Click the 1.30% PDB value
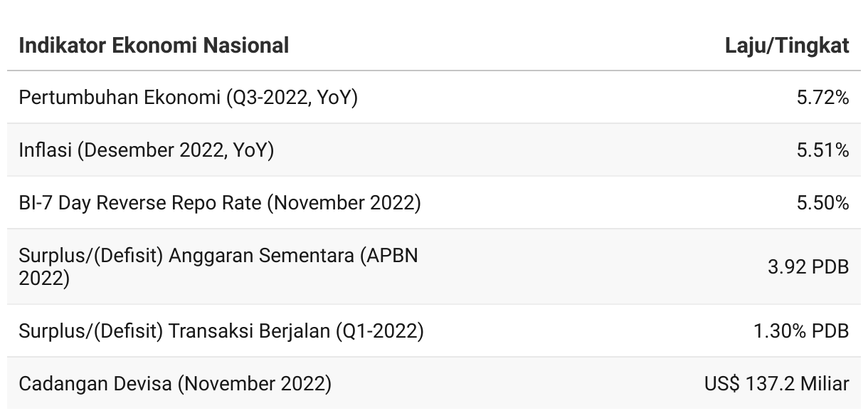The image size is (868, 416). (x=801, y=331)
